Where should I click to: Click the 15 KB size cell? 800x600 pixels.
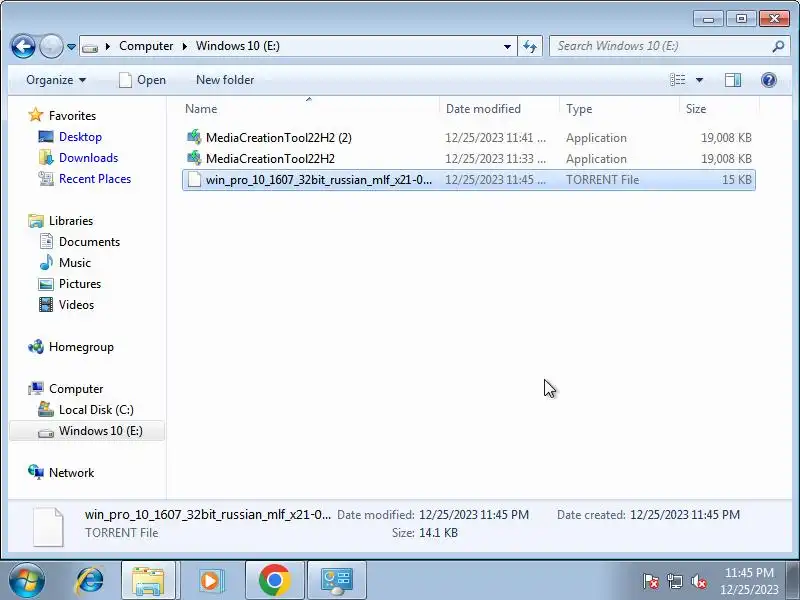[x=737, y=180]
